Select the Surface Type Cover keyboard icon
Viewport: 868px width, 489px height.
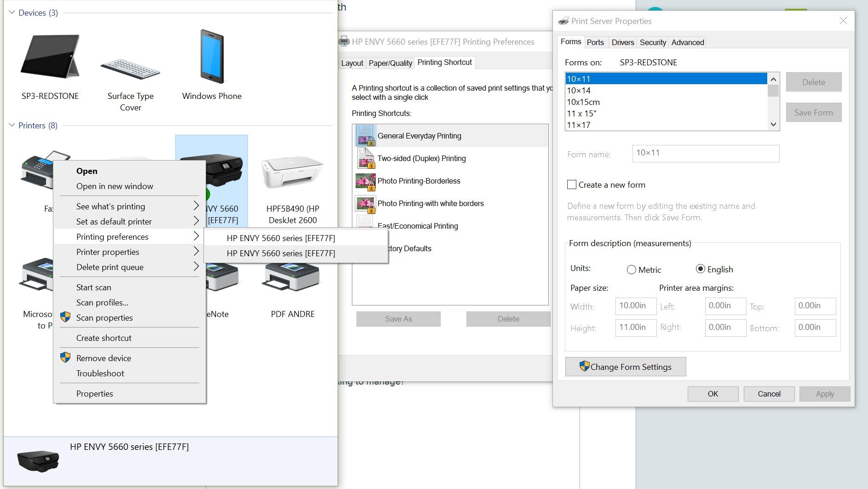tap(130, 69)
